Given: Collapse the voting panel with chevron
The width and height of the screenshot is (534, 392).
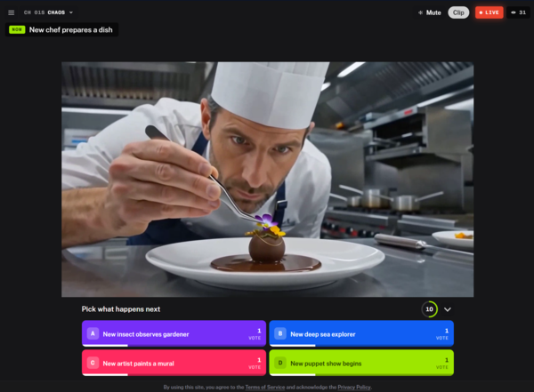Looking at the screenshot, I should tap(448, 309).
